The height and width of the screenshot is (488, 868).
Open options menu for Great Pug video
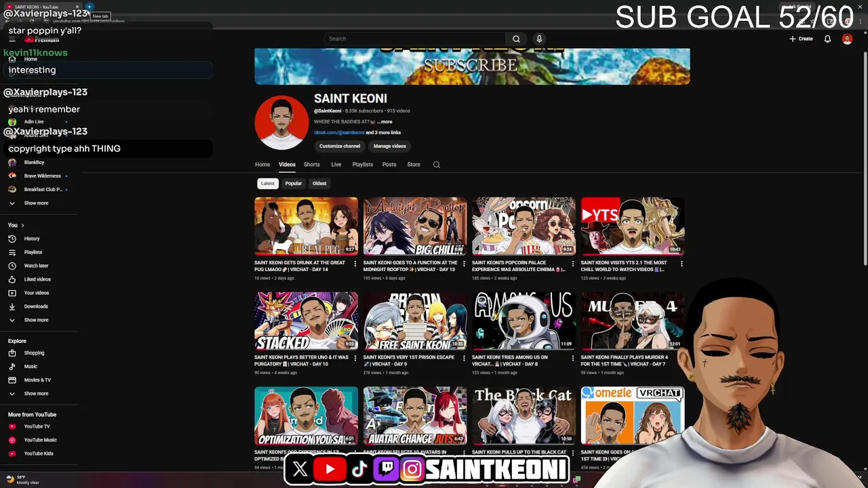pyautogui.click(x=355, y=264)
